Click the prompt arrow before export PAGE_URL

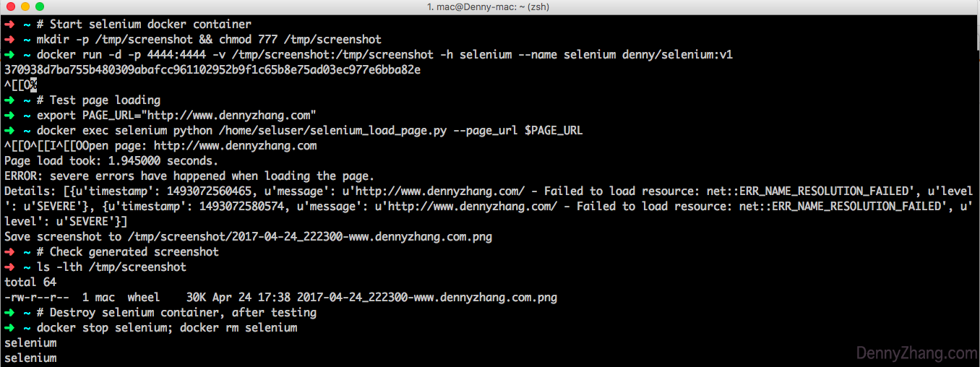click(9, 116)
